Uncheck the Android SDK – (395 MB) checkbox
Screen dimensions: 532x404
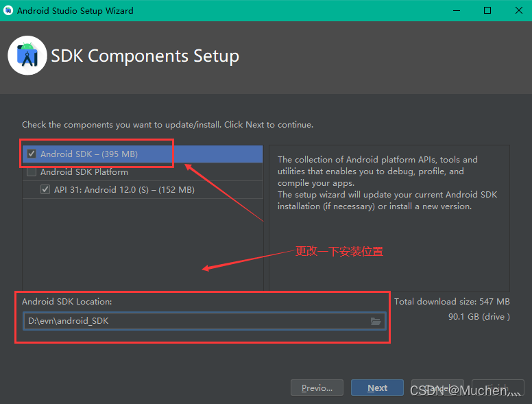point(32,154)
